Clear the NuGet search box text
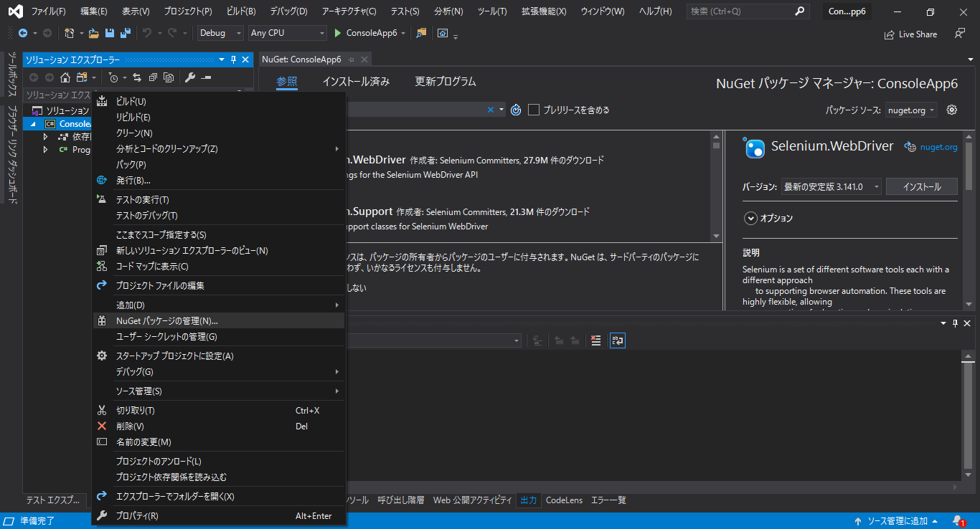The height and width of the screenshot is (529, 980). point(491,110)
